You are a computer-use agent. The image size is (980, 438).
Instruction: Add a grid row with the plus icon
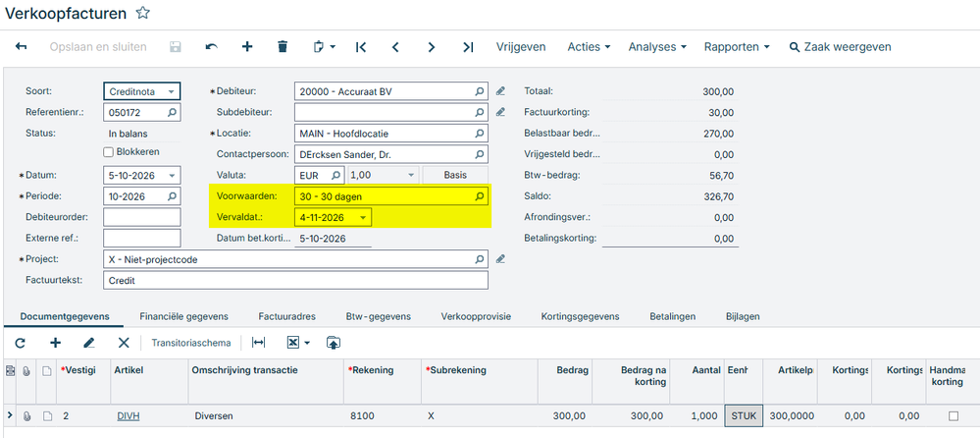coord(55,343)
